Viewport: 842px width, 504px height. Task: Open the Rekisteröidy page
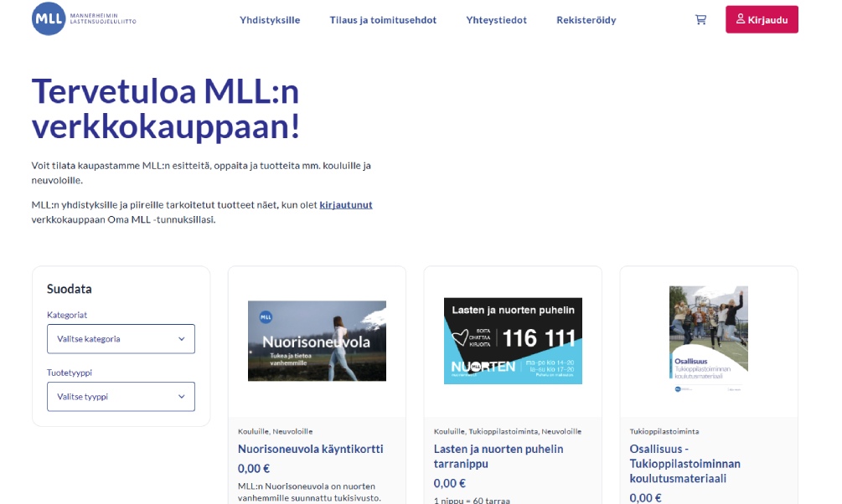(586, 20)
